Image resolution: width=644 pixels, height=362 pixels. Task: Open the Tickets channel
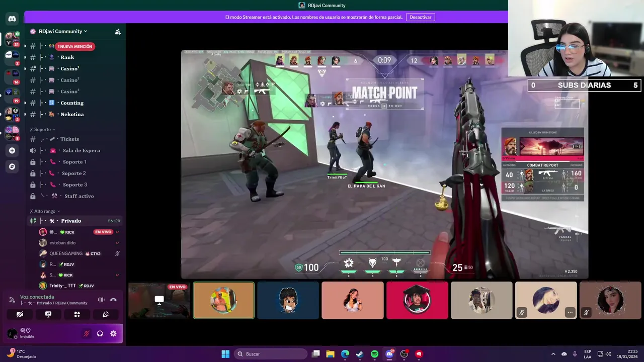75,139
